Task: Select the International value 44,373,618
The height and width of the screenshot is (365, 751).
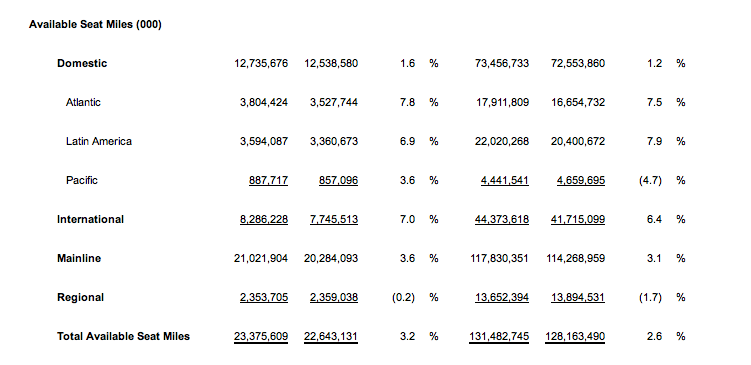Action: [502, 219]
